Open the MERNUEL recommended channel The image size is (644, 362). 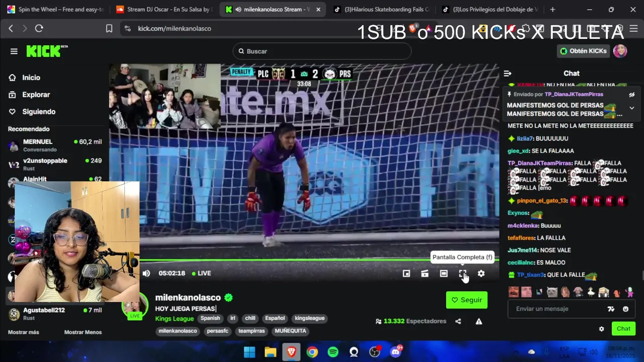[x=54, y=145]
